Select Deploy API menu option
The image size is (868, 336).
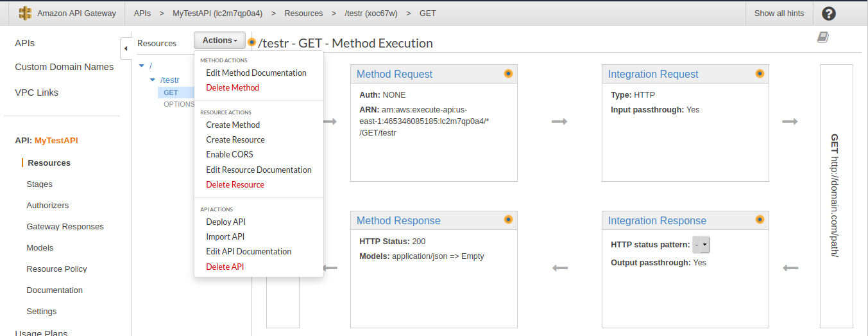[x=225, y=222]
